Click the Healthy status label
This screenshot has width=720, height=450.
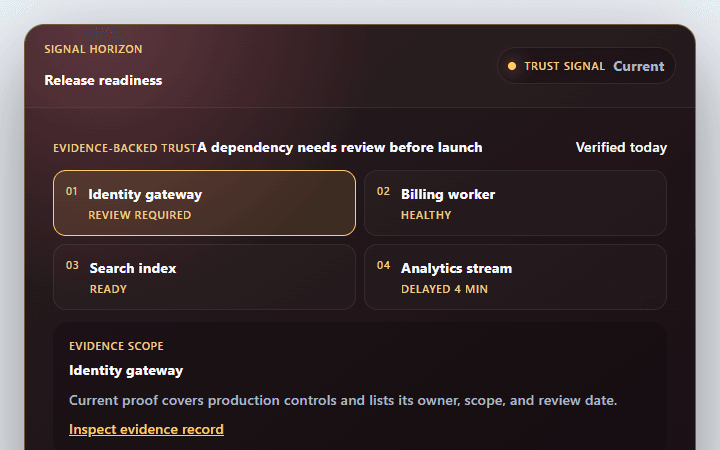pyautogui.click(x=426, y=215)
